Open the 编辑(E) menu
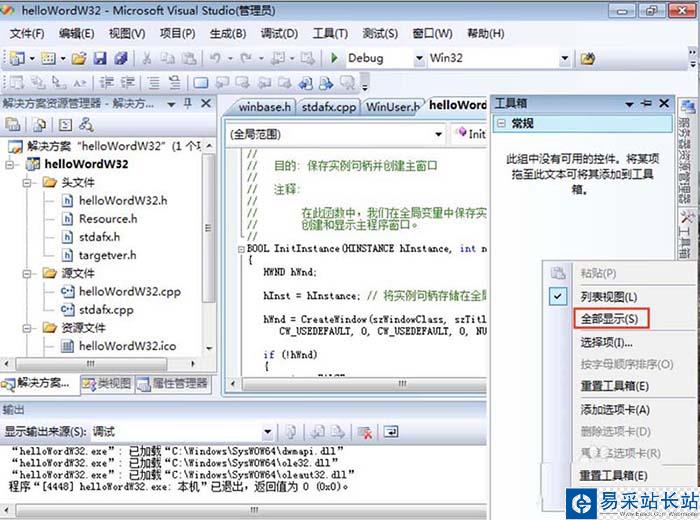The height and width of the screenshot is (520, 700). point(76,33)
